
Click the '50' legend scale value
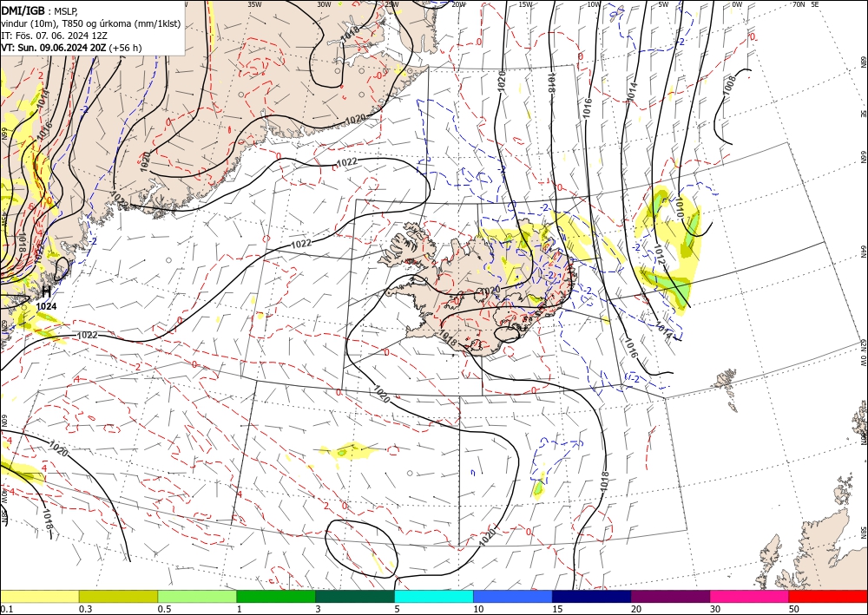[794, 609]
